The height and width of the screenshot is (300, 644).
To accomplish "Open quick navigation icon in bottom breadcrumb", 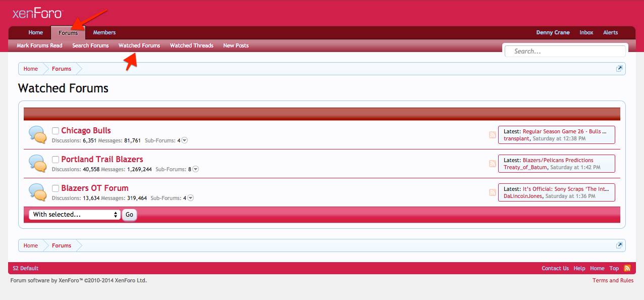I will click(x=619, y=245).
